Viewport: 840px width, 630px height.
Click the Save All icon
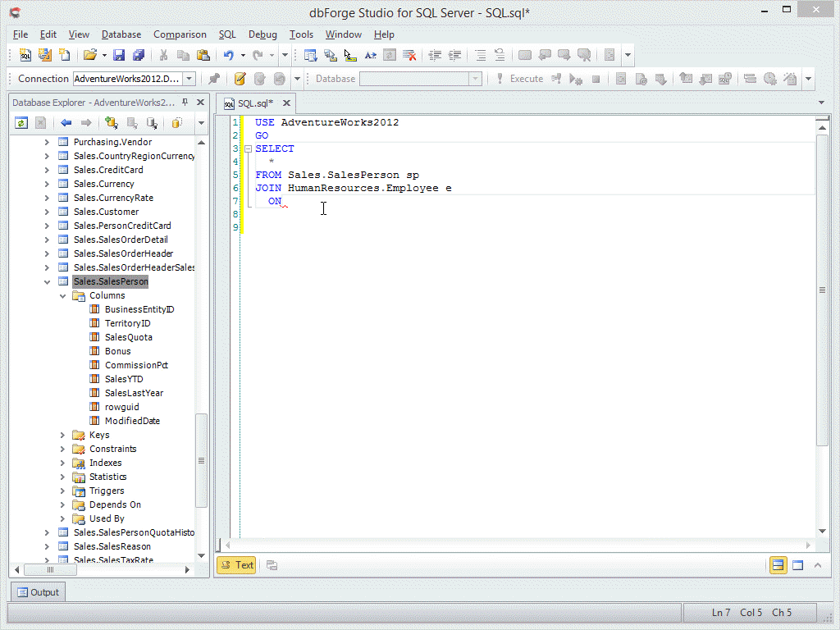138,56
